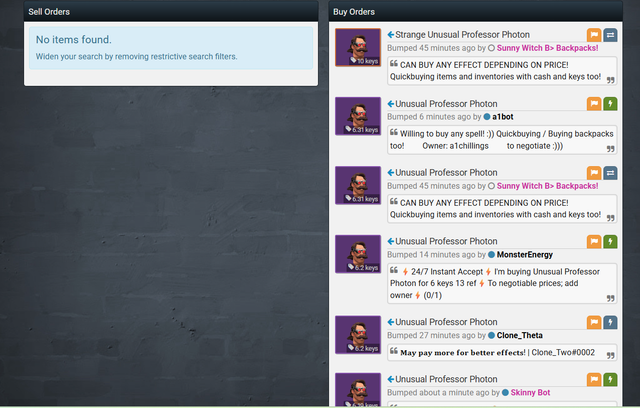Click offline status circle beside Sunny Witch in Strange listing

491,48
